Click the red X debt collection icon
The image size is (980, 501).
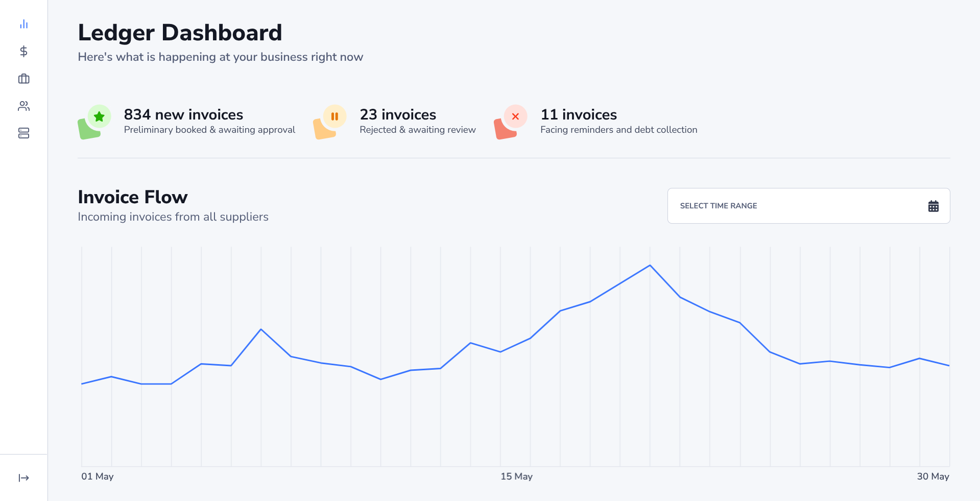pos(515,116)
